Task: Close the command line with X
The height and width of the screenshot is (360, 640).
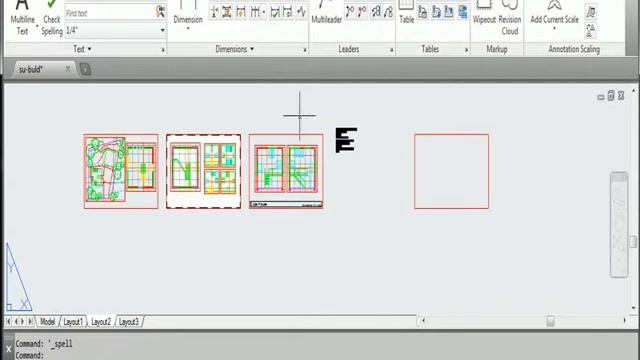Action: click(9, 349)
